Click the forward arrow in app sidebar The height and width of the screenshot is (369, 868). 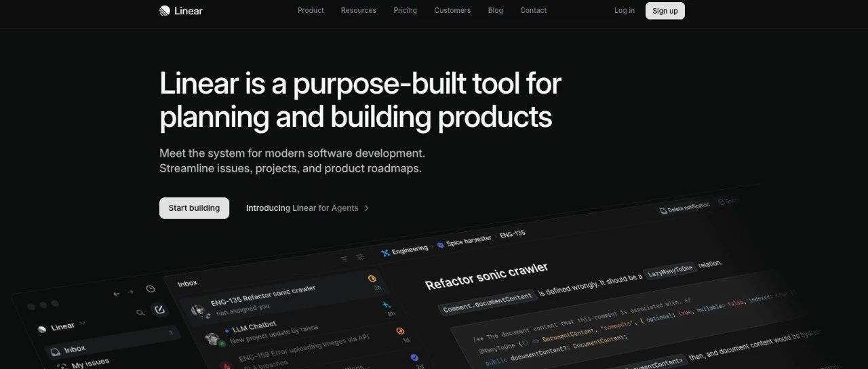pos(130,292)
